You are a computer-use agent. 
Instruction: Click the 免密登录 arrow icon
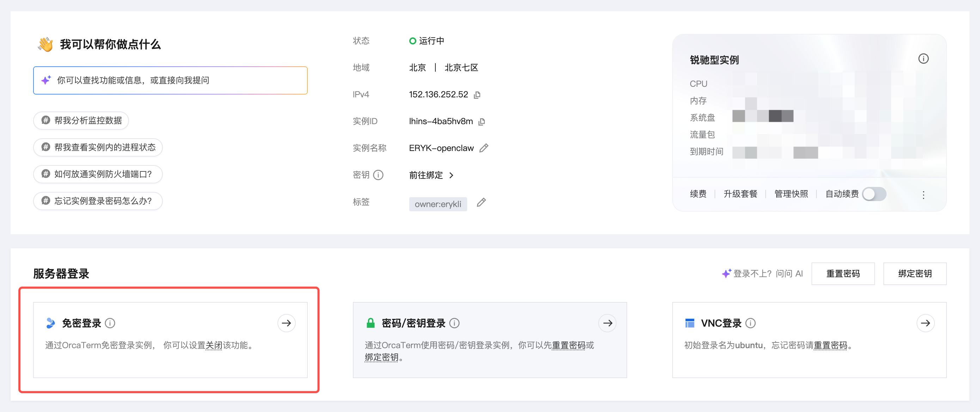[x=286, y=323]
